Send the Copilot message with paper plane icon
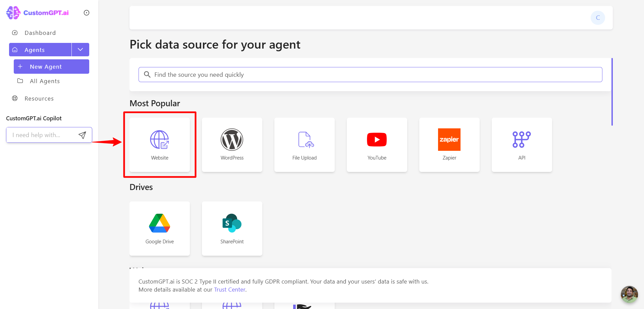 [x=82, y=135]
